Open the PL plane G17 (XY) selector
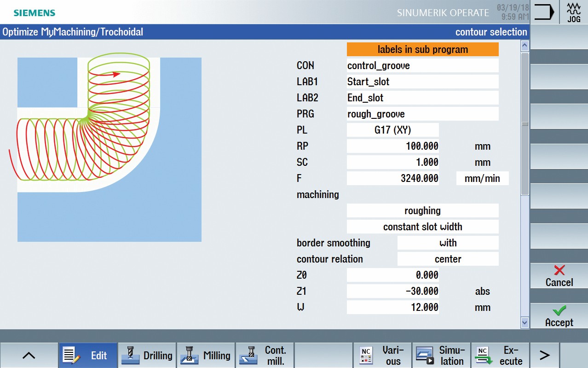 click(x=392, y=130)
